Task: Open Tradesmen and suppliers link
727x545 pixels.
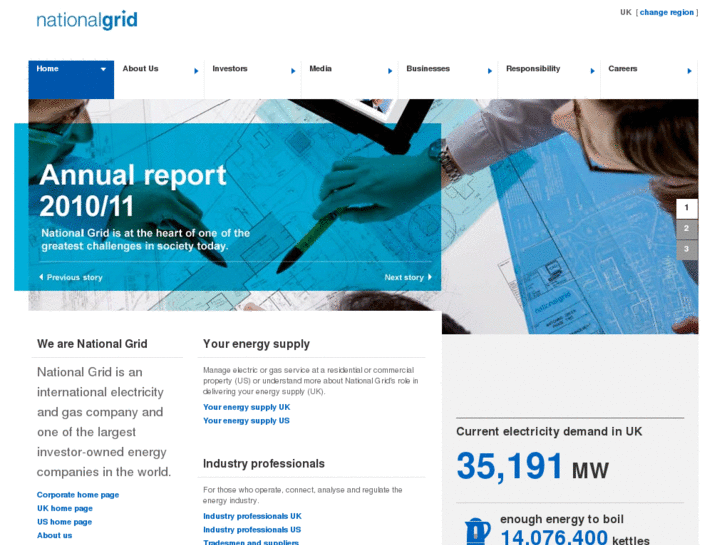Action: point(251,542)
